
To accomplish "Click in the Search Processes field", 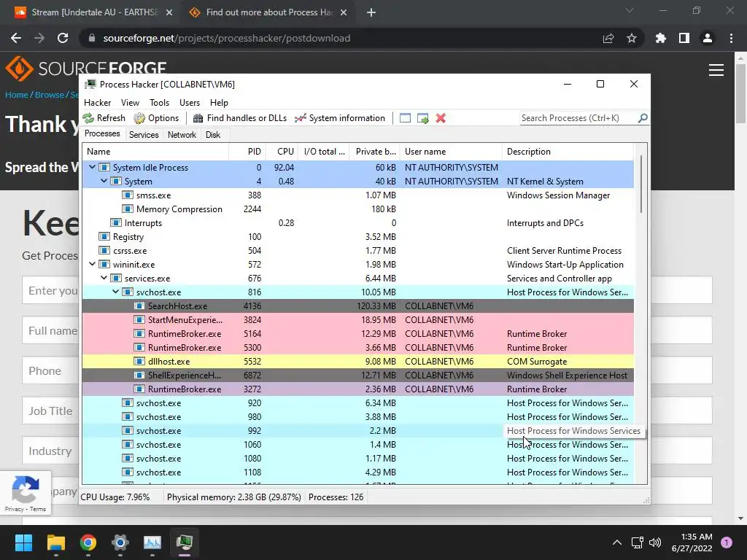I will 578,117.
